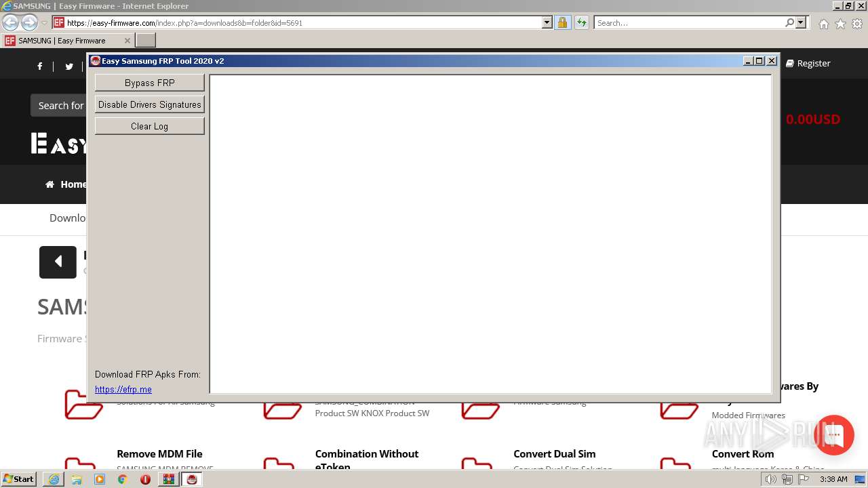Click the Twitter icon on webpage

click(x=68, y=66)
